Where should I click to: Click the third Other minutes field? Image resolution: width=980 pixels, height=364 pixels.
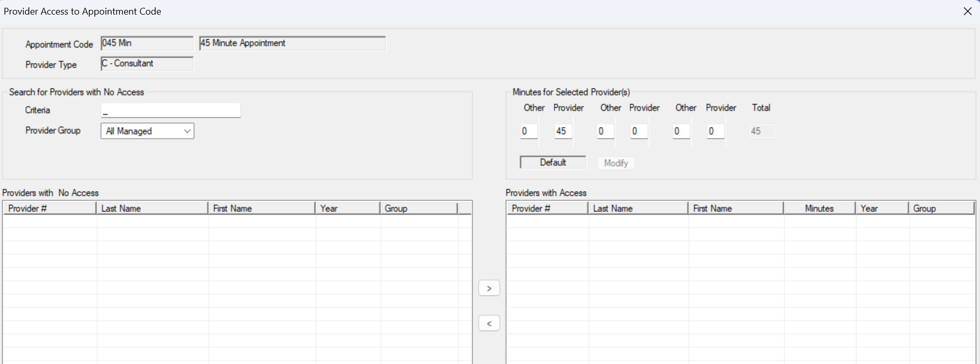click(x=681, y=131)
